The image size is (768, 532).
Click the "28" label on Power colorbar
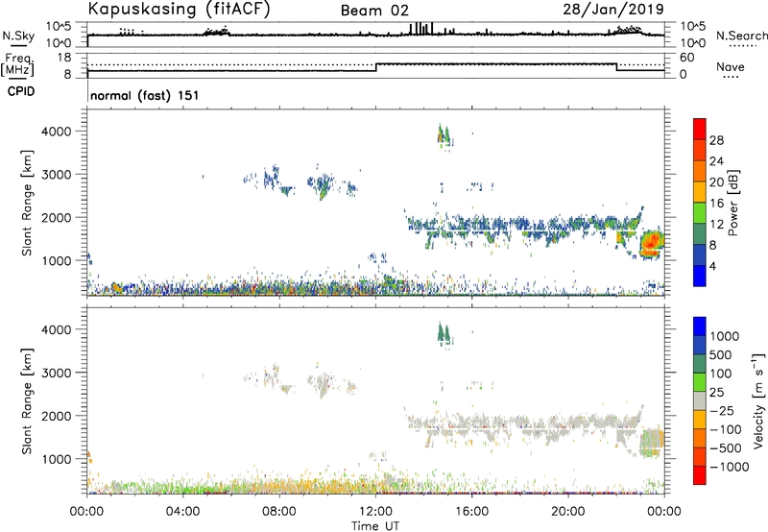coord(716,140)
